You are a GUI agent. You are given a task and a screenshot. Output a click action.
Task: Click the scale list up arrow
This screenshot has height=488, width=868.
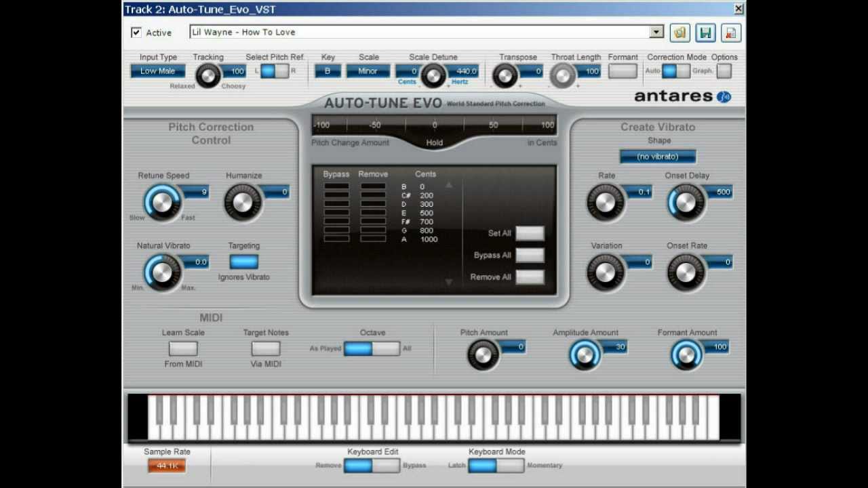pos(448,185)
